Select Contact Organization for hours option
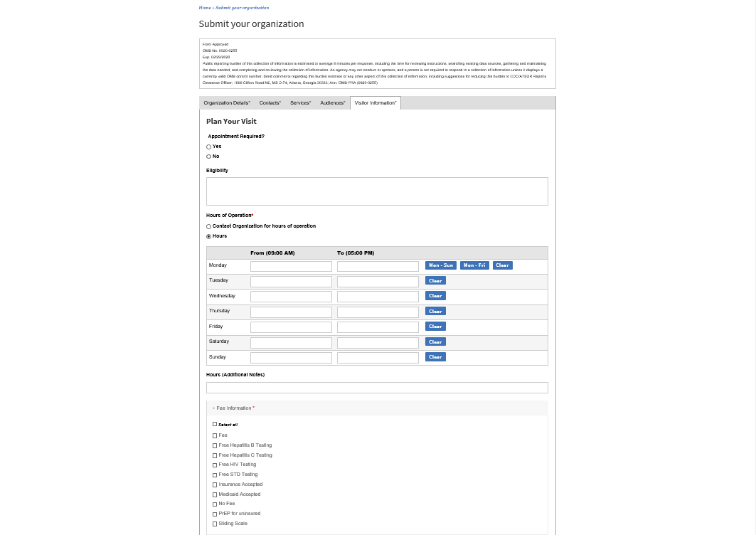Image resolution: width=756 pixels, height=535 pixels. [209, 226]
